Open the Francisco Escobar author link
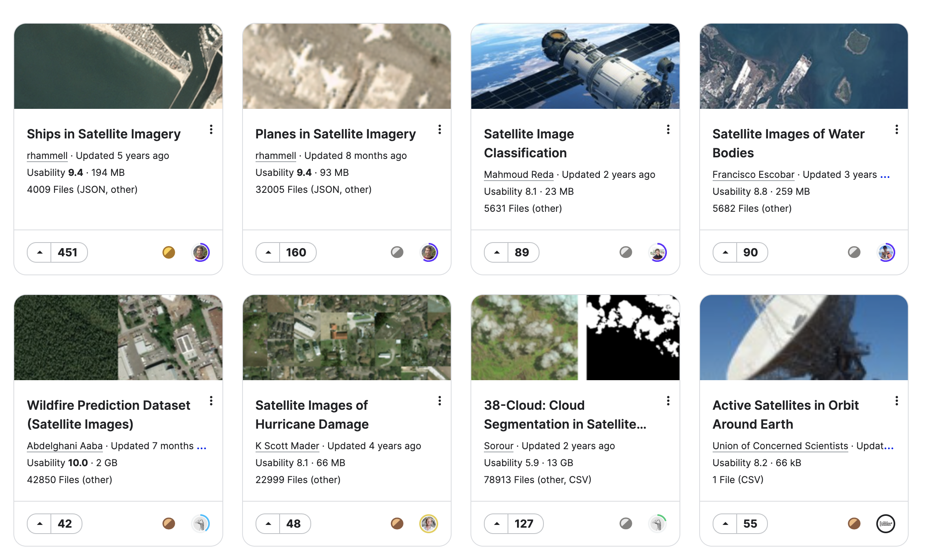Image resolution: width=926 pixels, height=560 pixels. coord(753,175)
